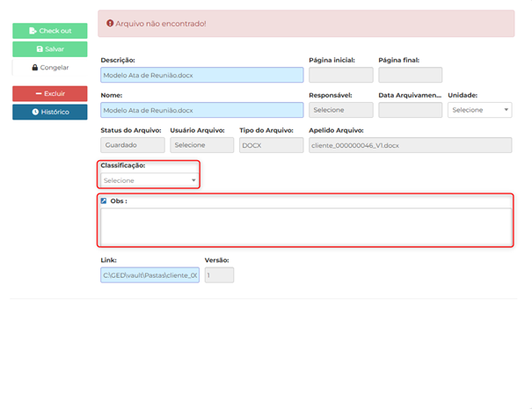Click the Página inicial field
This screenshot has width=532, height=409.
click(341, 75)
